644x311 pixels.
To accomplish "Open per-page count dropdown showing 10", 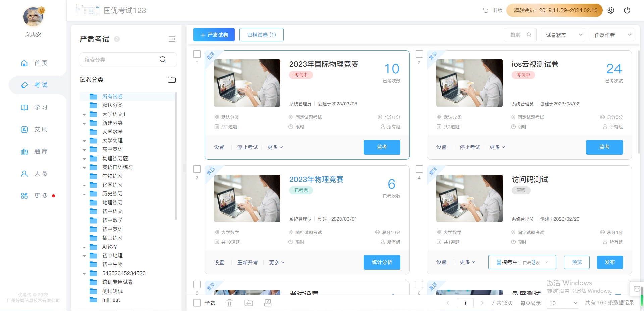I will pos(563,303).
